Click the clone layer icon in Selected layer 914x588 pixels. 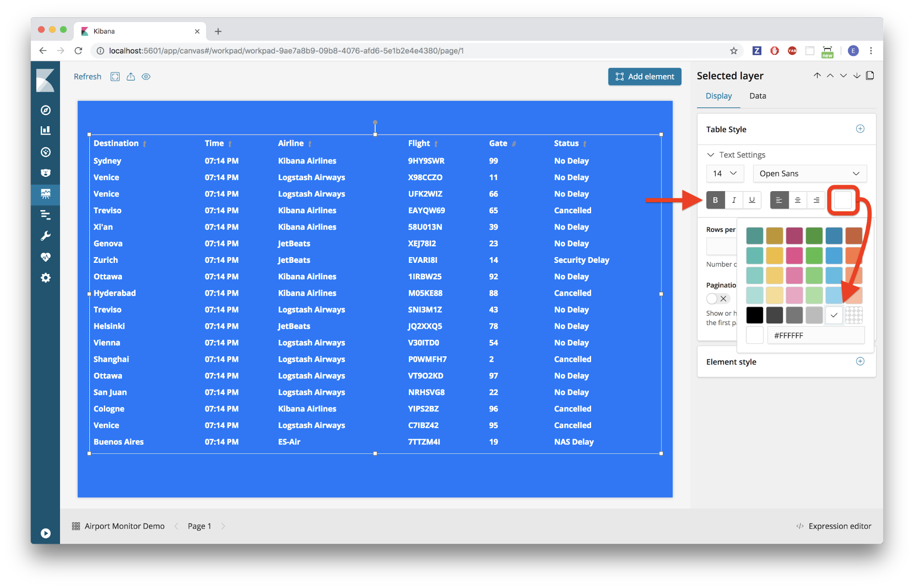pyautogui.click(x=870, y=75)
